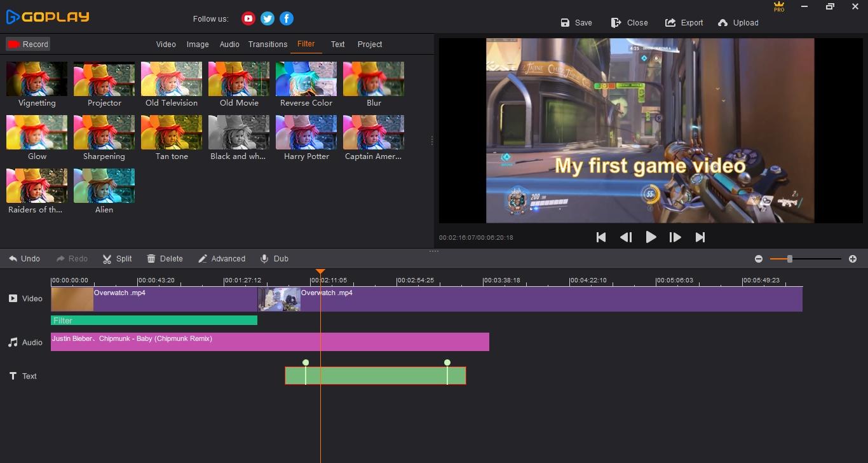The image size is (868, 463).
Task: Undo the last action
Action: tap(25, 259)
